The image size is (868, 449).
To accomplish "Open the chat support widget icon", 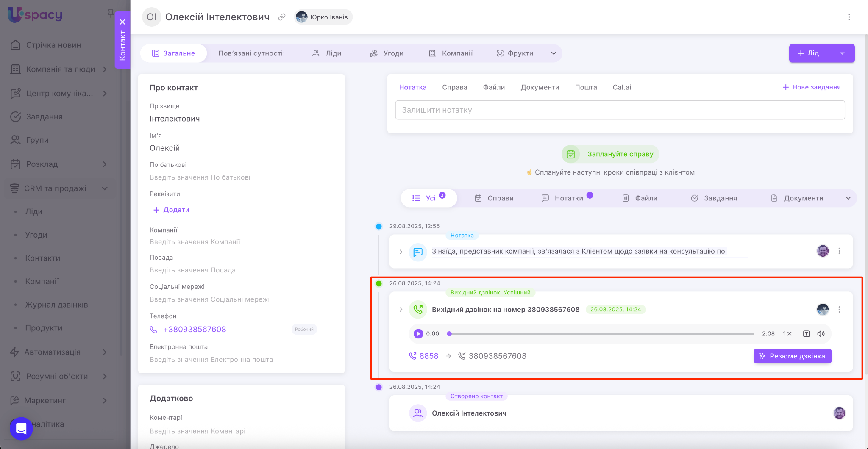I will tap(21, 428).
